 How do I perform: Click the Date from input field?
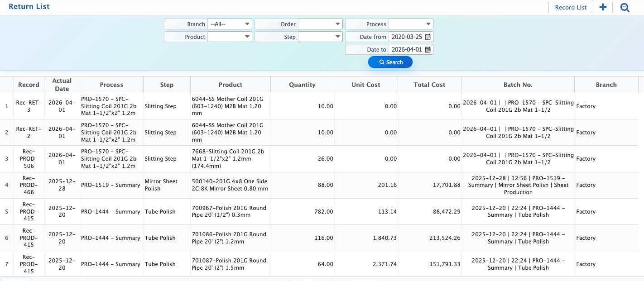point(406,37)
